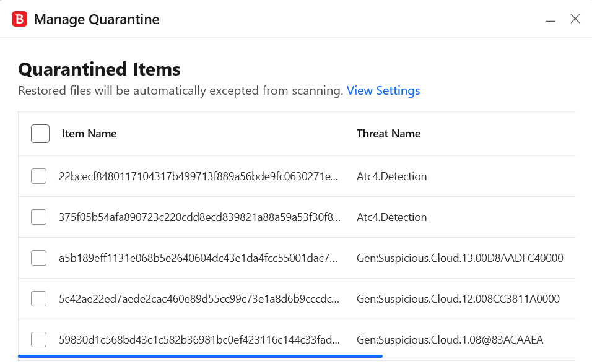Click the Threat Name column header

(388, 134)
